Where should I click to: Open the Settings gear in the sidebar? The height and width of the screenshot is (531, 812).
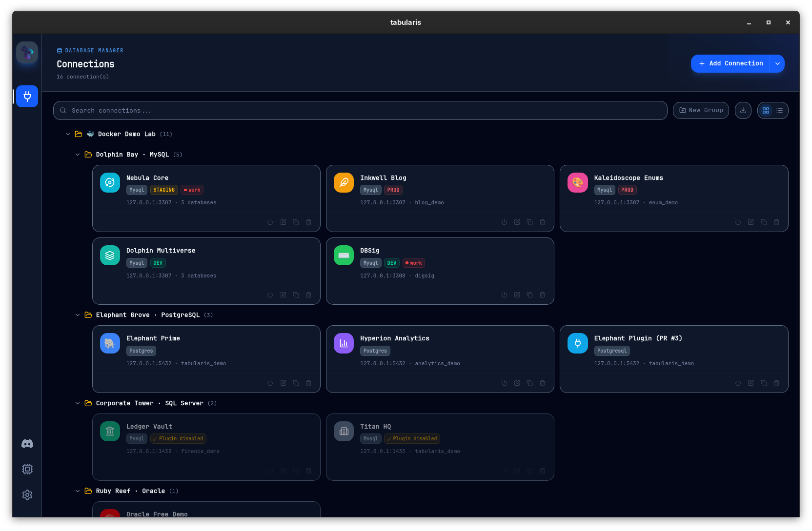tap(27, 495)
